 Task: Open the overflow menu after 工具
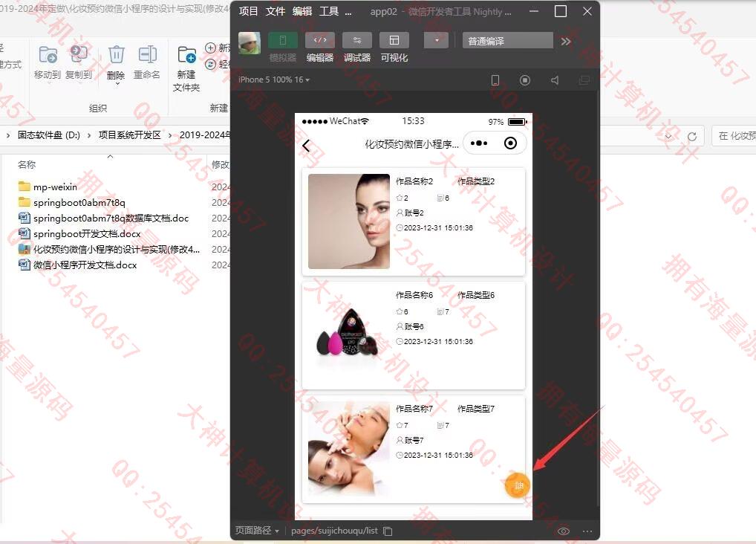point(348,12)
